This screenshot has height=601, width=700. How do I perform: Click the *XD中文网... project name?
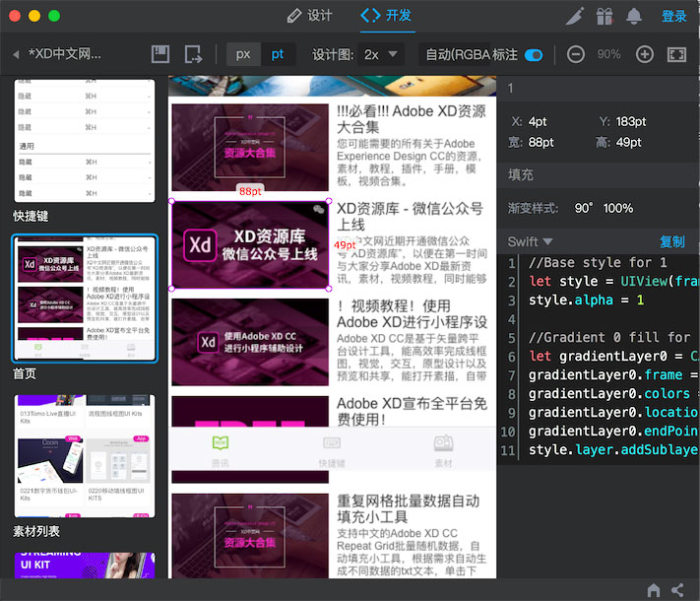(x=65, y=54)
